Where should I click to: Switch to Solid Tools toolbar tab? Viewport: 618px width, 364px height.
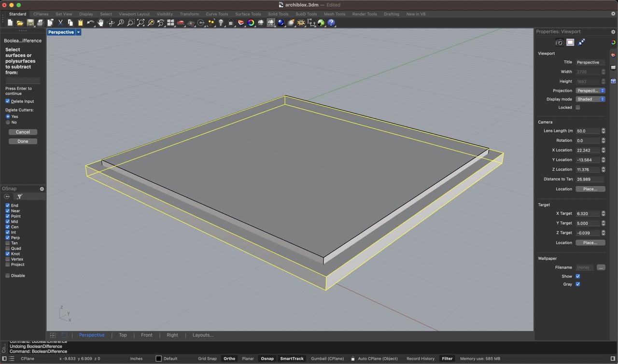[x=278, y=14]
